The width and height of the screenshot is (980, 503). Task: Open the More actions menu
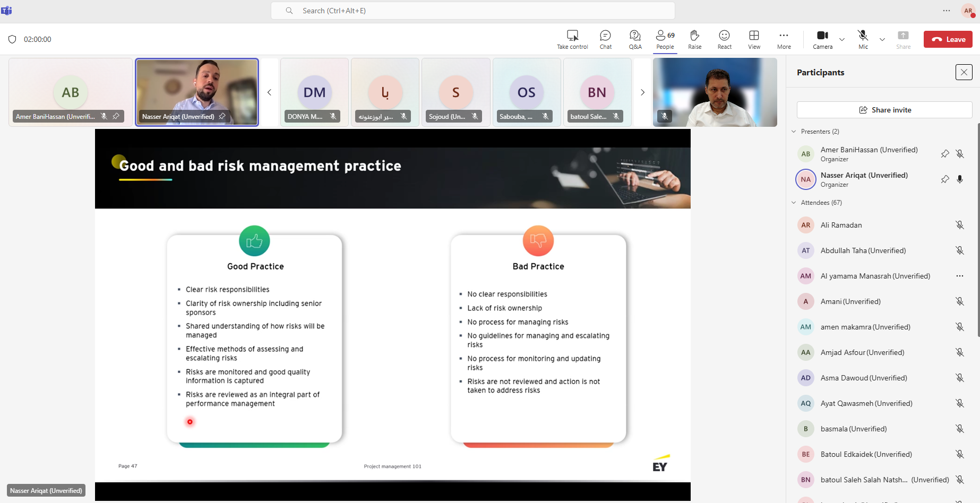pos(784,39)
